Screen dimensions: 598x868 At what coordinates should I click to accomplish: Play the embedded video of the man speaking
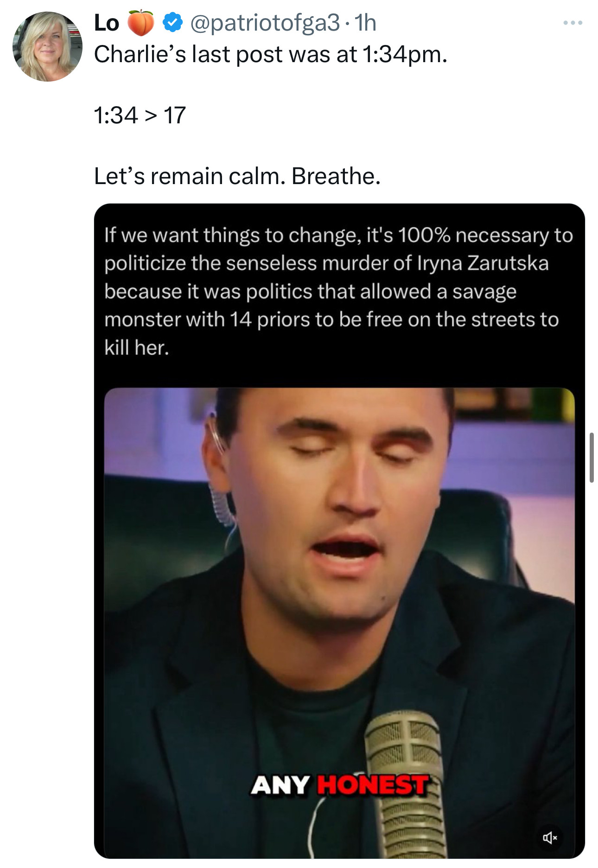(339, 603)
